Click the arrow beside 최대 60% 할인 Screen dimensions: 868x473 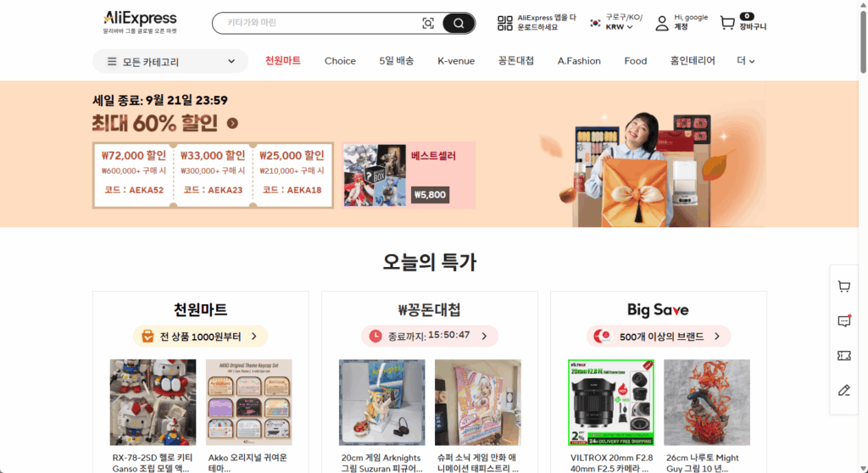[x=232, y=124]
